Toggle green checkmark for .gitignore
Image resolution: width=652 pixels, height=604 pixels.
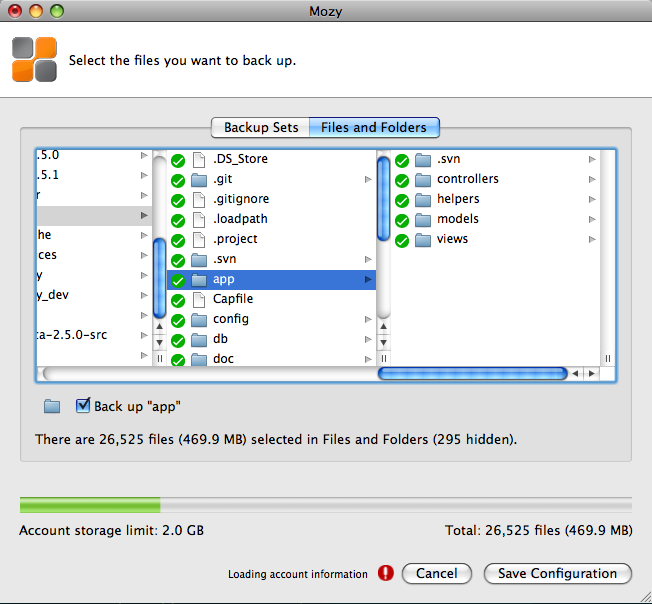click(178, 200)
